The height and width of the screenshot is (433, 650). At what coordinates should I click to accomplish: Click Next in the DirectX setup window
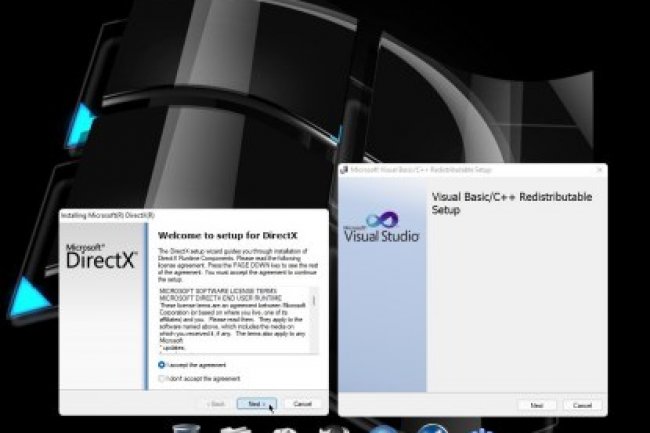click(x=257, y=404)
